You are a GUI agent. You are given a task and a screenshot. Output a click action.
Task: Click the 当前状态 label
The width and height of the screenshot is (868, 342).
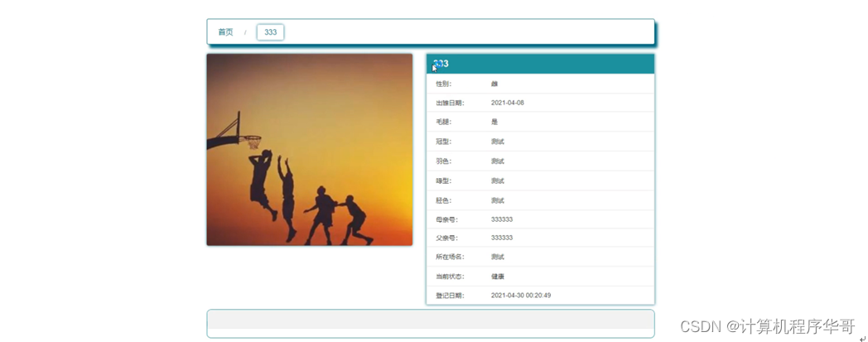tap(450, 277)
